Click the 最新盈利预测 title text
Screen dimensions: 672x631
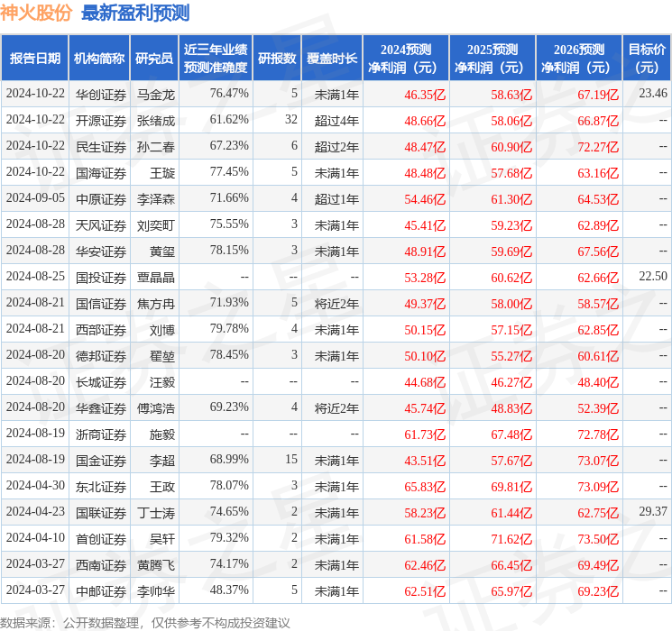(135, 13)
